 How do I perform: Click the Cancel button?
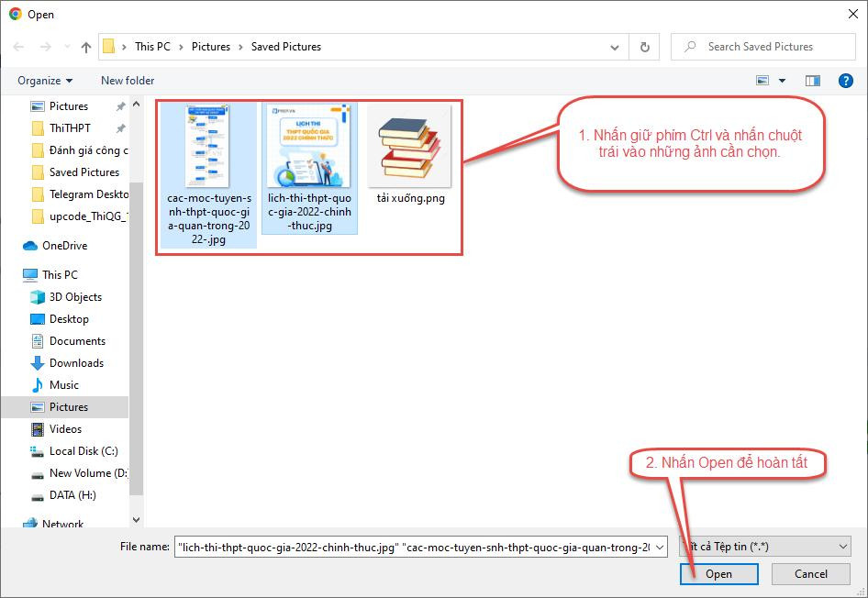pyautogui.click(x=810, y=574)
